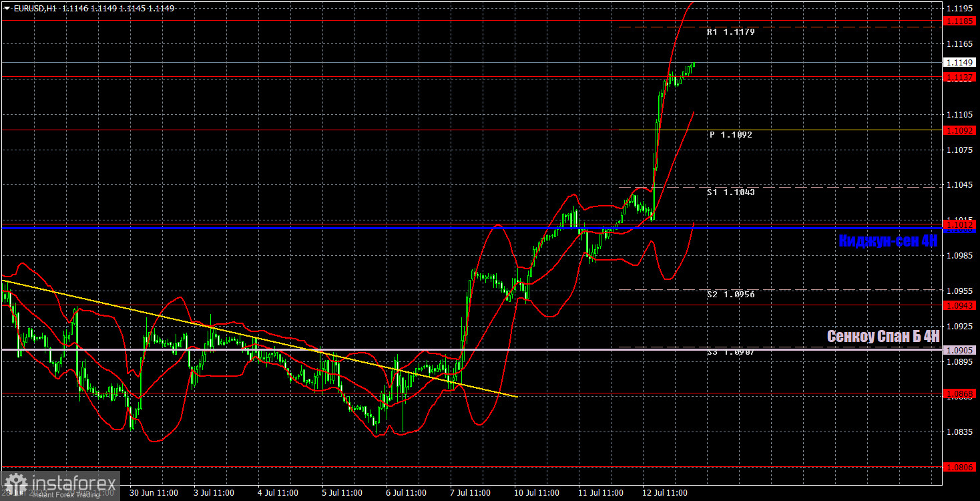Click the current price tag 1.1149
Image resolution: width=980 pixels, height=501 pixels.
960,62
